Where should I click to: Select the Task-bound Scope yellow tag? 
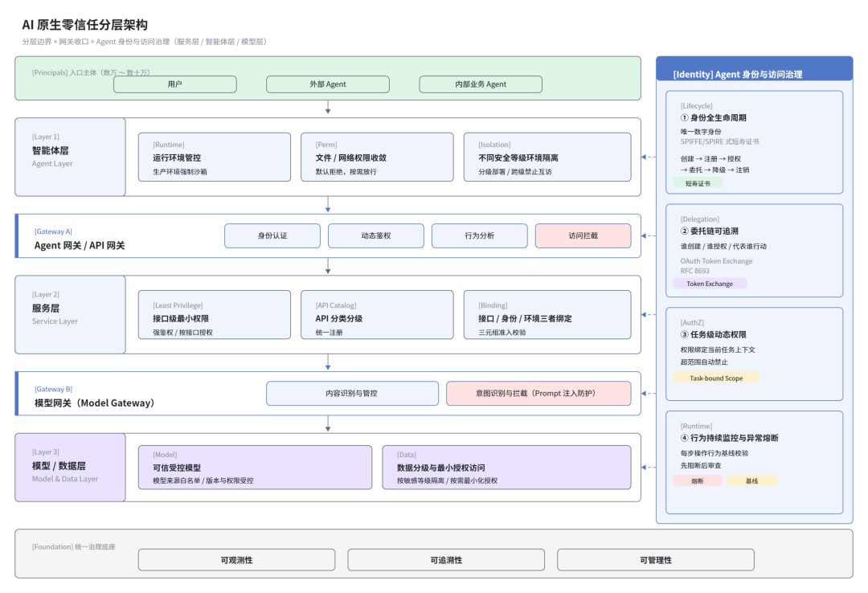pyautogui.click(x=716, y=378)
